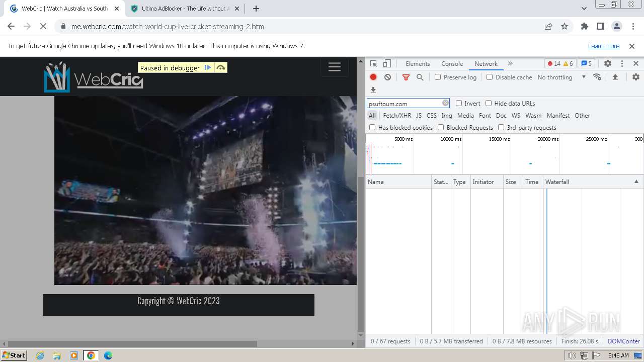Image resolution: width=644 pixels, height=362 pixels.
Task: Open Network panel settings gear
Action: coord(636,77)
